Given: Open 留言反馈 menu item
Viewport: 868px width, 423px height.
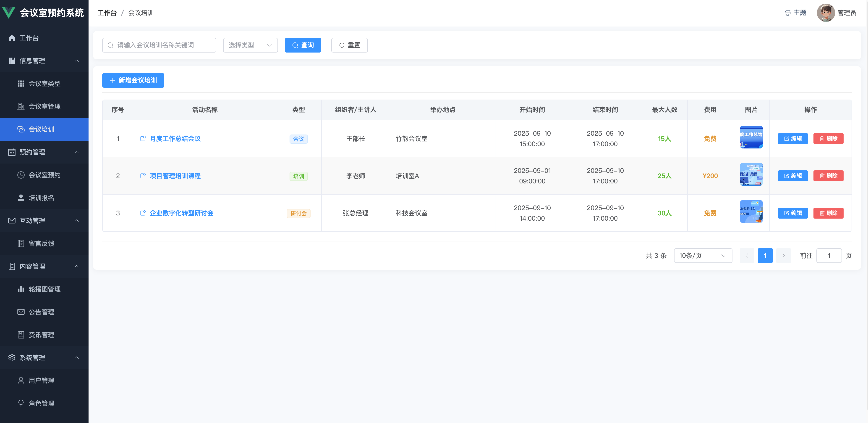Looking at the screenshot, I should click(41, 243).
